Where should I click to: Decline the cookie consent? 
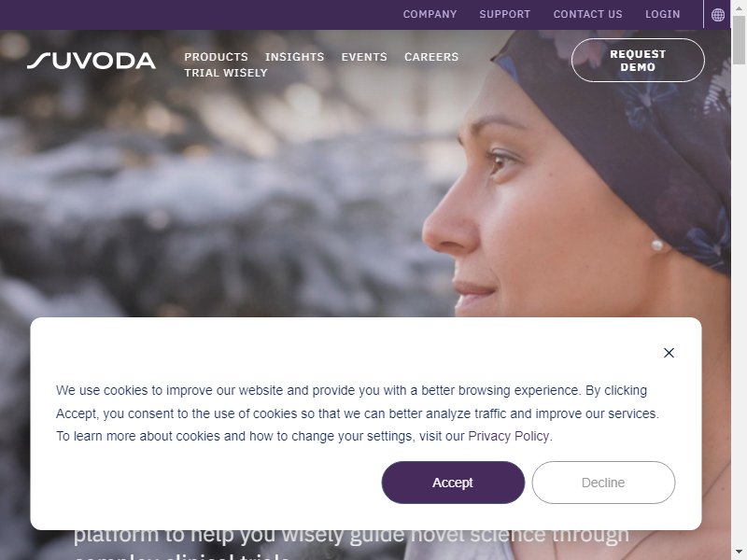point(603,483)
